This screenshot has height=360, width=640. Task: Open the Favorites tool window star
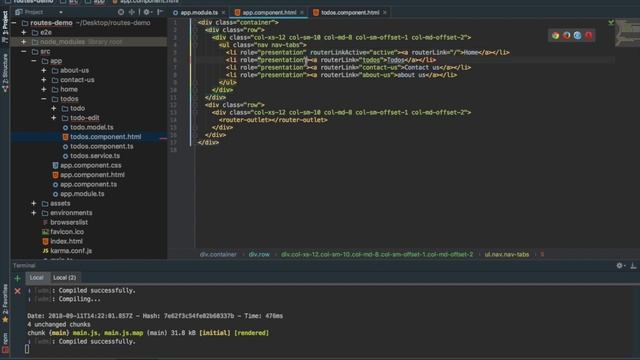(x=5, y=304)
